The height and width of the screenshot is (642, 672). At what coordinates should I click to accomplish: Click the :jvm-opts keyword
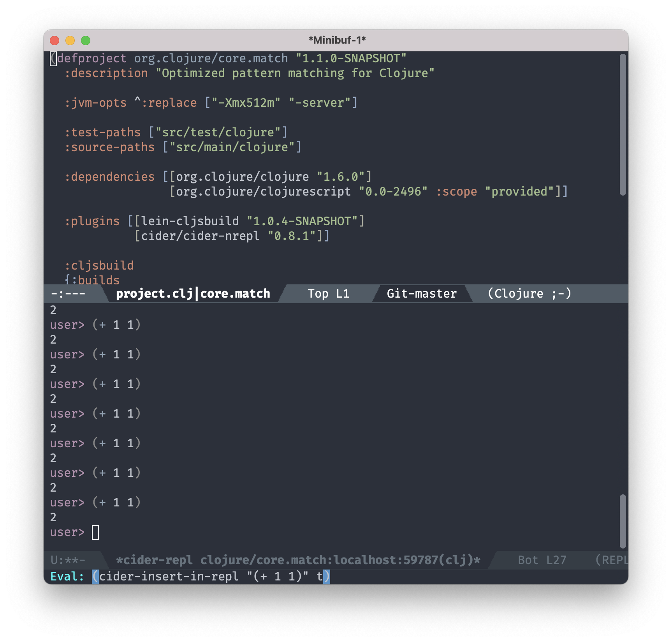[x=96, y=103]
